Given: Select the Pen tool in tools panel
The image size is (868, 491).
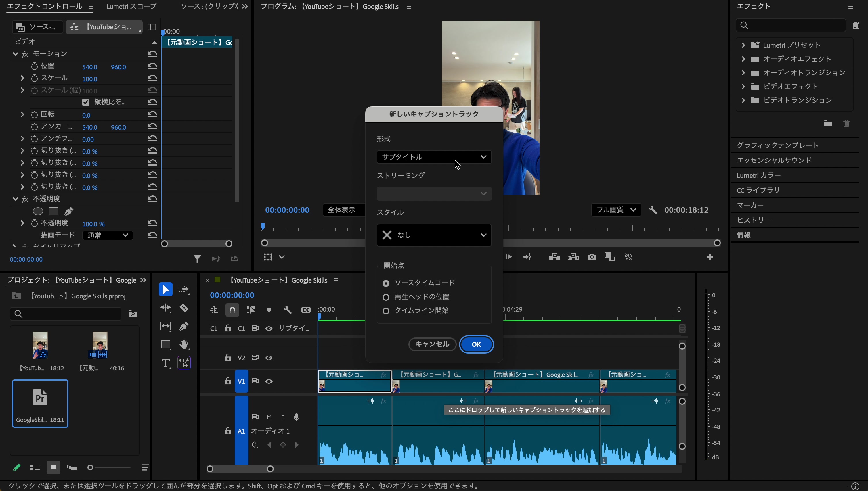Looking at the screenshot, I should [184, 326].
